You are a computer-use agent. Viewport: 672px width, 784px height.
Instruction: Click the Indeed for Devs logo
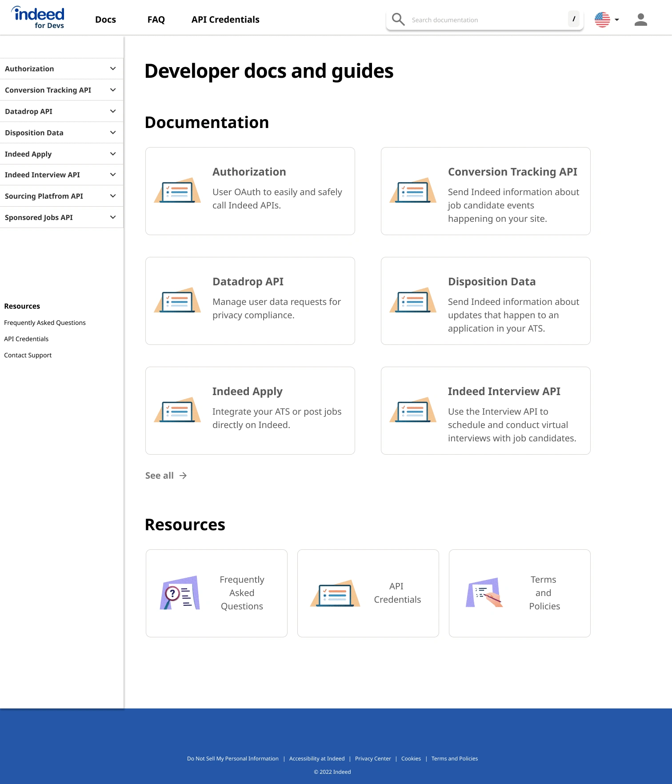38,18
